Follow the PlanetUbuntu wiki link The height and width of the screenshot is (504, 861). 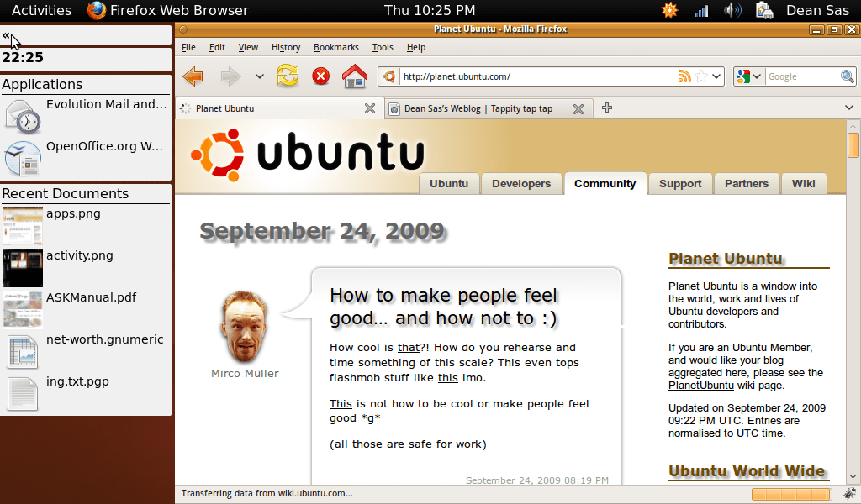tap(700, 386)
